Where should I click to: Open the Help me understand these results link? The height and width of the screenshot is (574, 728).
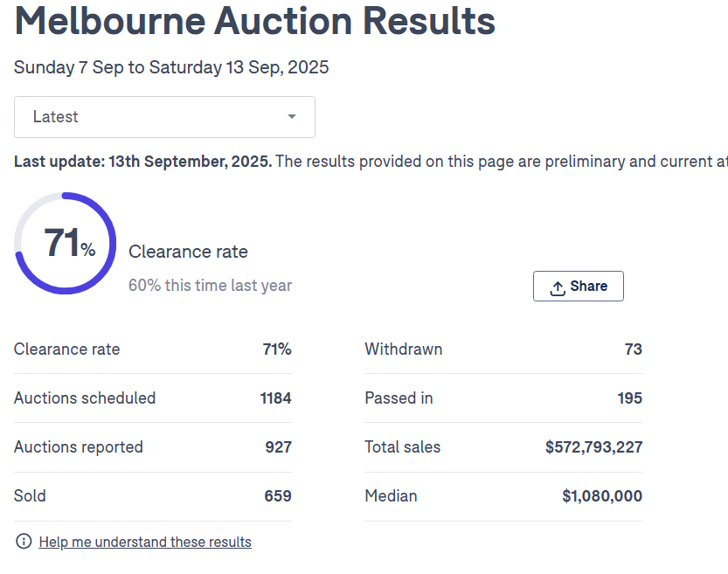tap(145, 542)
